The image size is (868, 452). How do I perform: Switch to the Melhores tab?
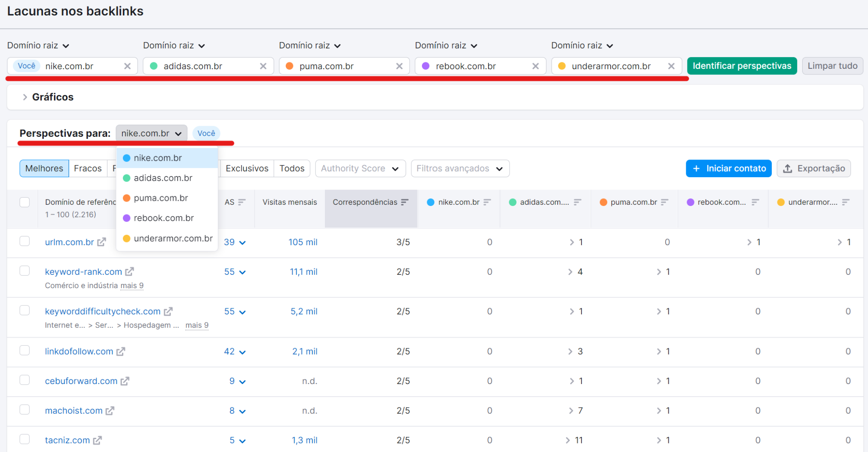pyautogui.click(x=44, y=169)
